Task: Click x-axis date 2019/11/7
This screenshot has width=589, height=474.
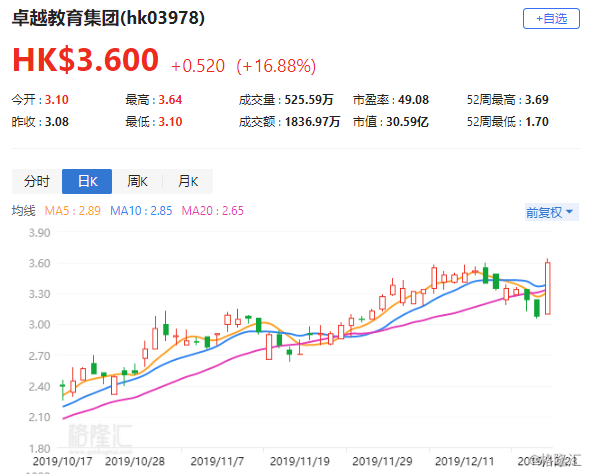Action: click(x=217, y=461)
